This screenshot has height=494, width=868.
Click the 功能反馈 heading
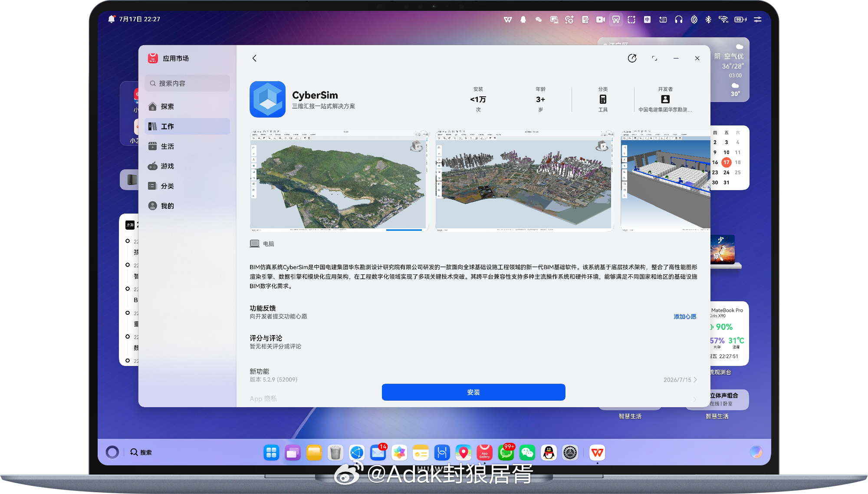pos(263,308)
